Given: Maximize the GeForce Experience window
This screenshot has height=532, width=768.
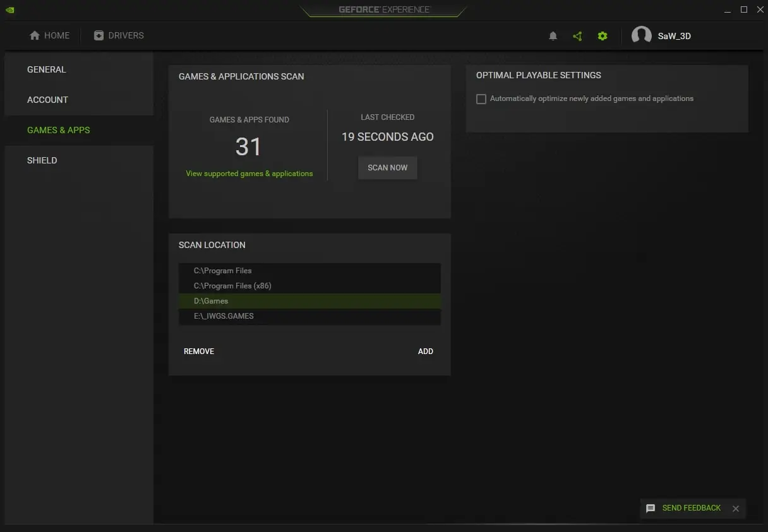Looking at the screenshot, I should pos(744,9).
